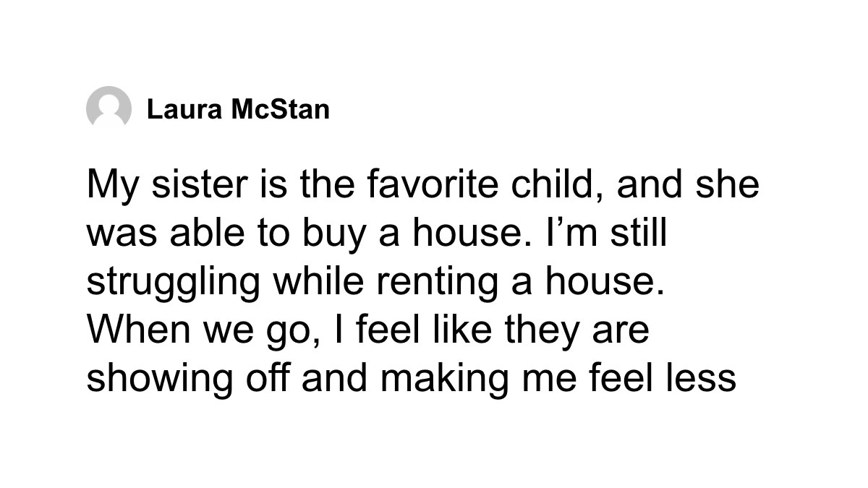This screenshot has height=488, width=868.
Task: Open Laura McStan's profile name link
Action: click(237, 110)
